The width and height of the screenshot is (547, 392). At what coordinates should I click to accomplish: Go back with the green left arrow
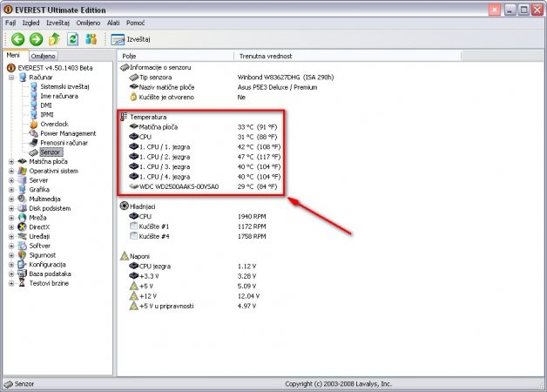[17, 39]
